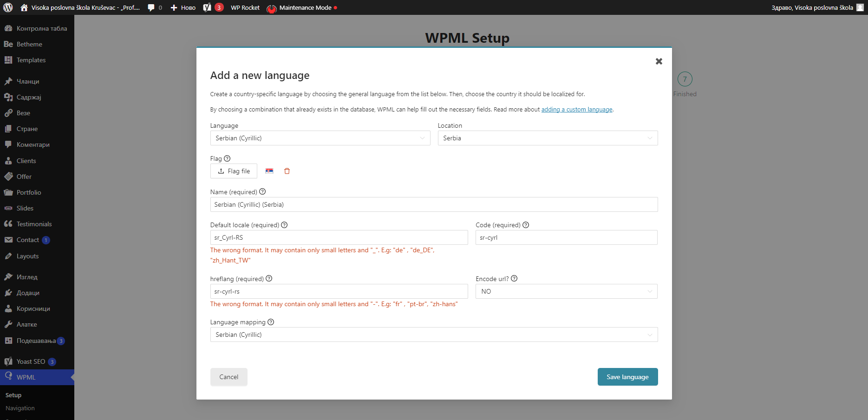The image size is (868, 420).
Task: Click the hreflang help question icon
Action: [269, 279]
